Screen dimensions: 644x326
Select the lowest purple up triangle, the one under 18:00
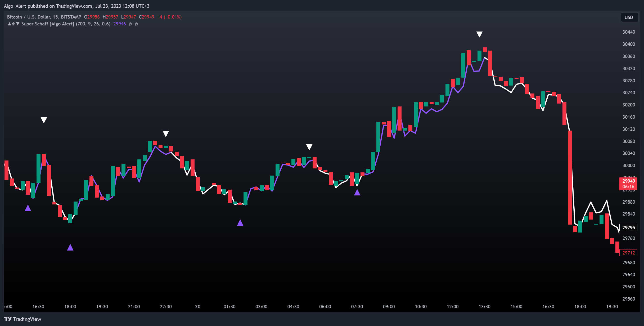(x=70, y=247)
